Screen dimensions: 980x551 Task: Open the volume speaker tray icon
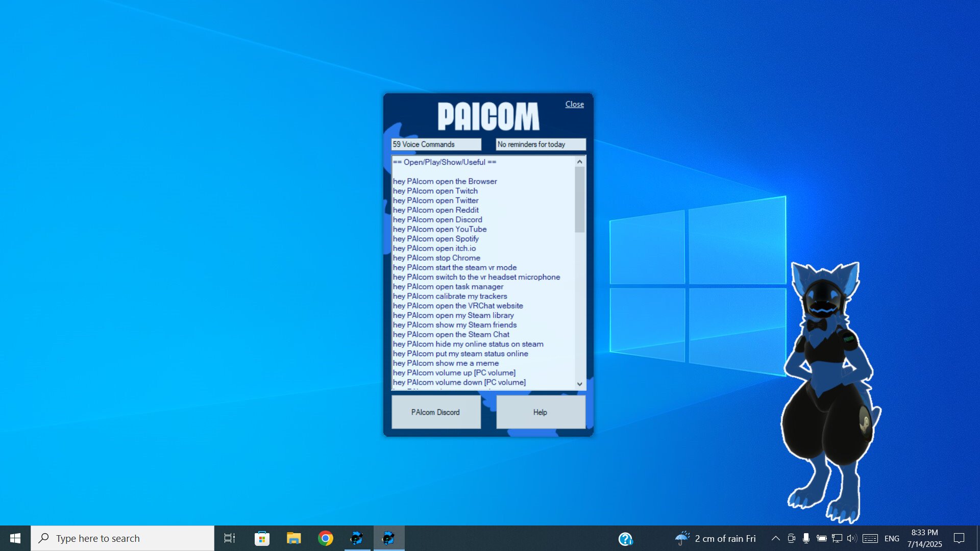(851, 538)
